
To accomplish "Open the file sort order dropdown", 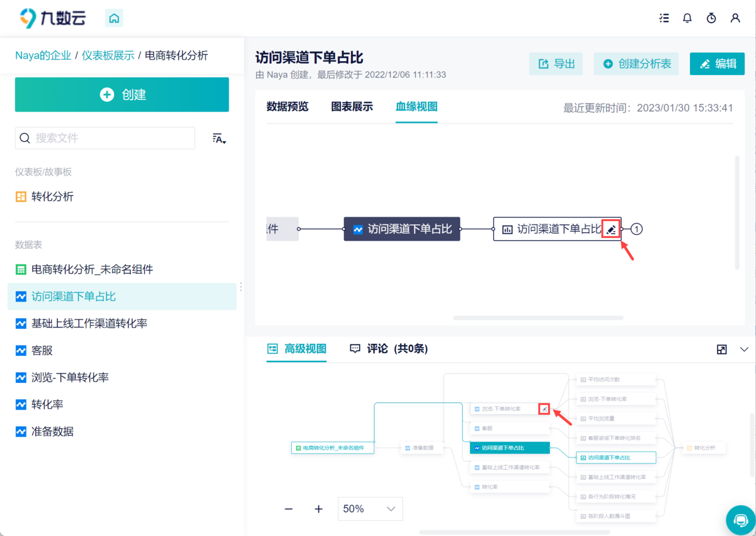I will pyautogui.click(x=219, y=139).
